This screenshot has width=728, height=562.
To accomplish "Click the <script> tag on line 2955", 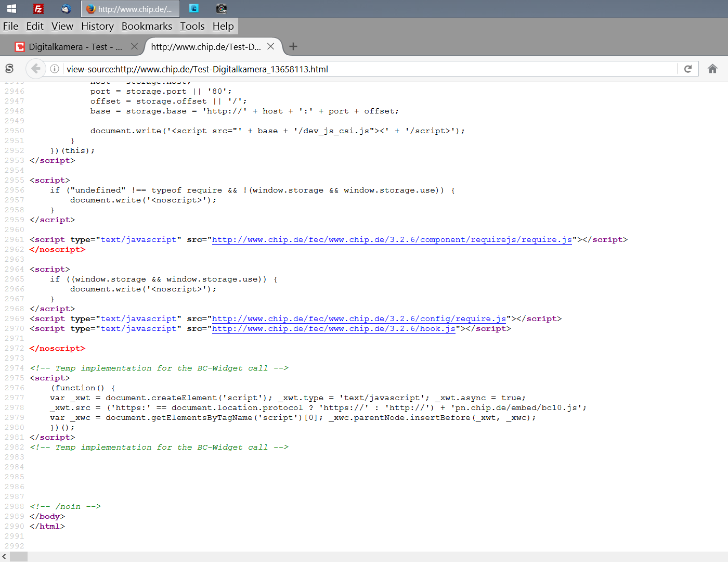I will tap(50, 180).
